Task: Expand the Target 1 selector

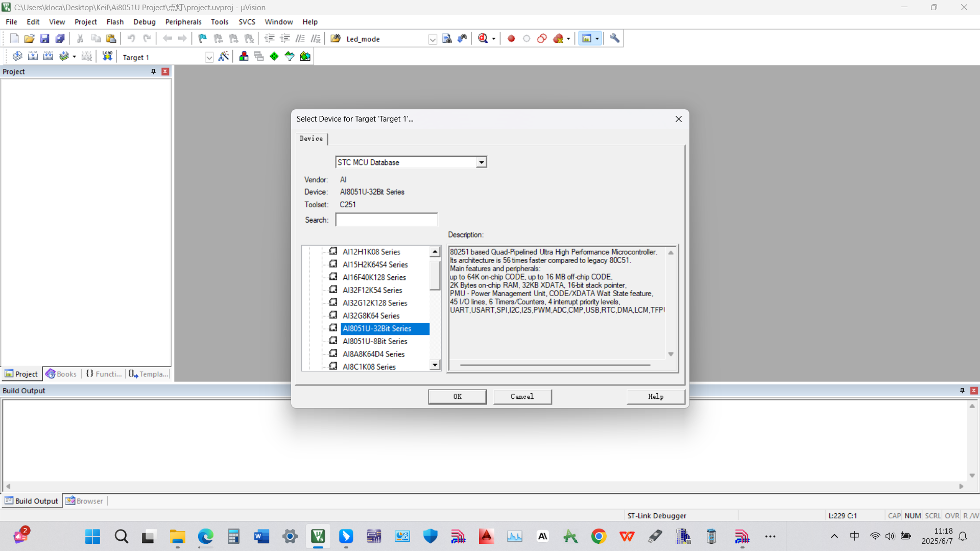Action: click(x=209, y=57)
